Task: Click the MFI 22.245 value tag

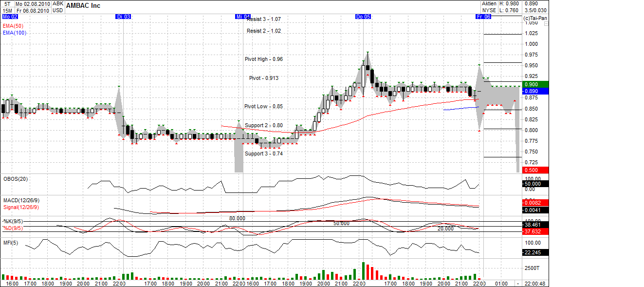Action: [535, 252]
